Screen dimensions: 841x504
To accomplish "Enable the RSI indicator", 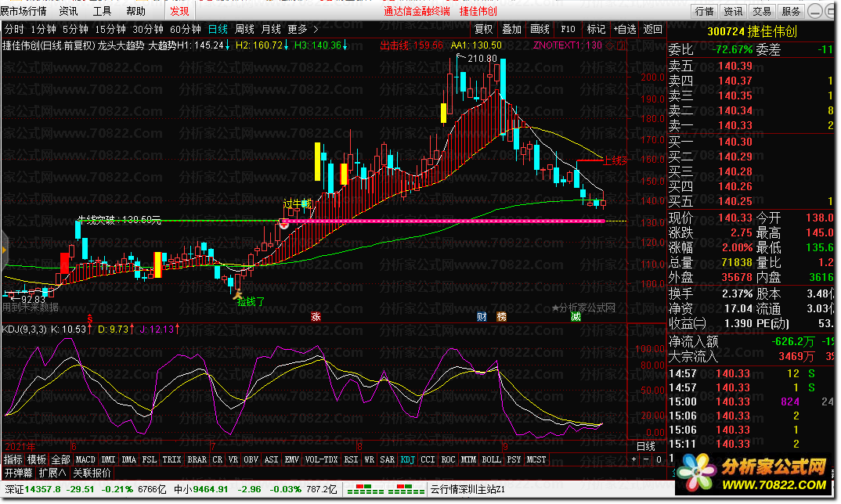I will 352,459.
